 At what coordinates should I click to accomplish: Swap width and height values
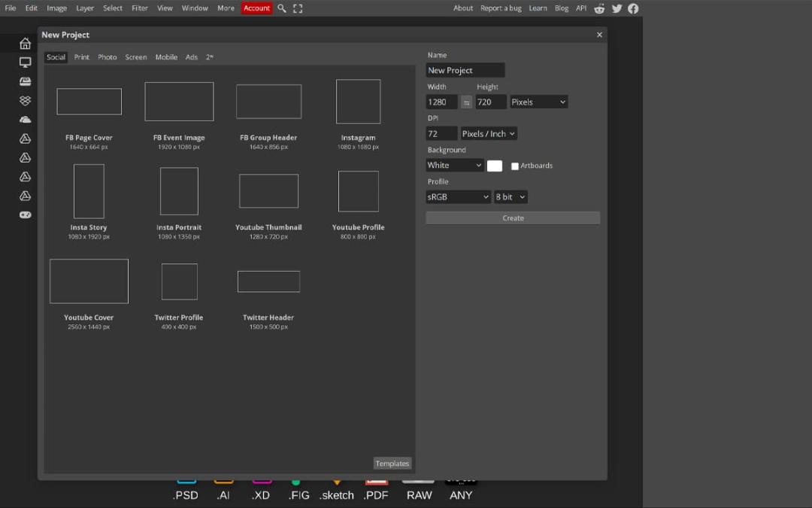(466, 102)
